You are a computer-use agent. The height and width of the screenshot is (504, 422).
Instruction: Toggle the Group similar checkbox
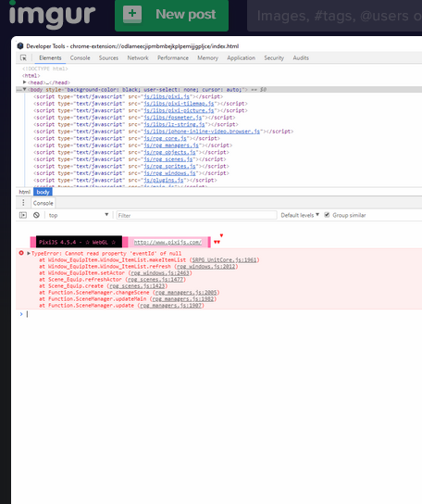click(327, 215)
